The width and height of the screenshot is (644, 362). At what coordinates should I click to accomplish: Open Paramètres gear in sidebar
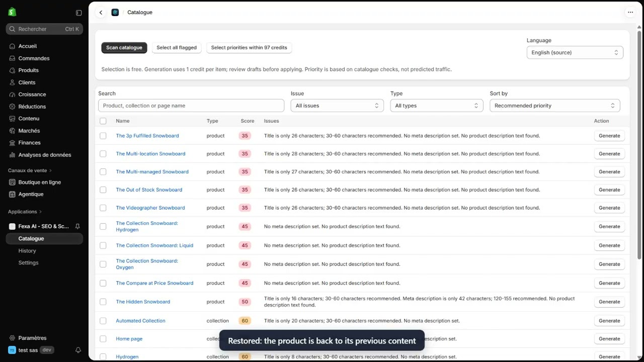coord(12,338)
